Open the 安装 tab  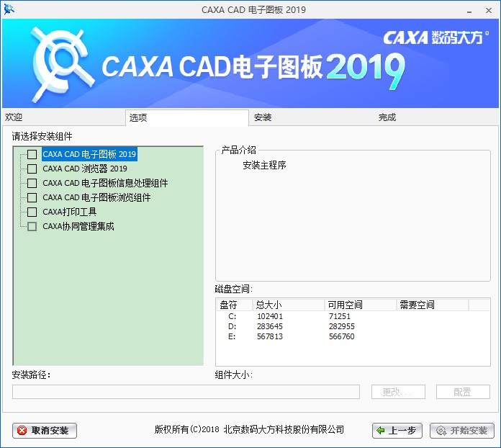tap(263, 117)
